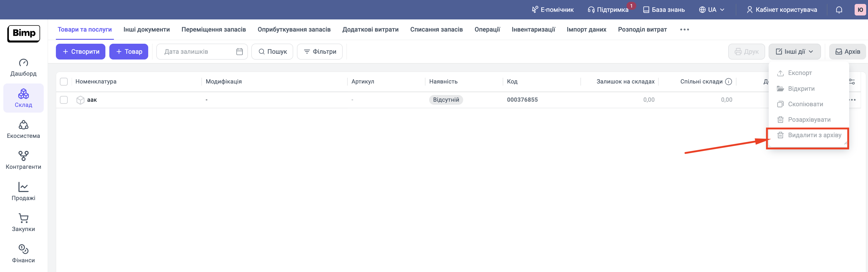Open the Інвентаризації tab
868x272 pixels.
533,30
